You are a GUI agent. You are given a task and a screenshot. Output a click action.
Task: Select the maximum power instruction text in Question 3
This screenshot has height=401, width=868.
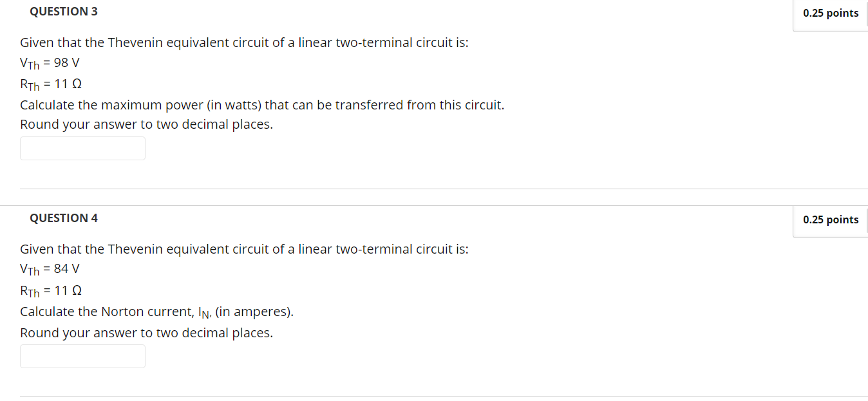[261, 104]
